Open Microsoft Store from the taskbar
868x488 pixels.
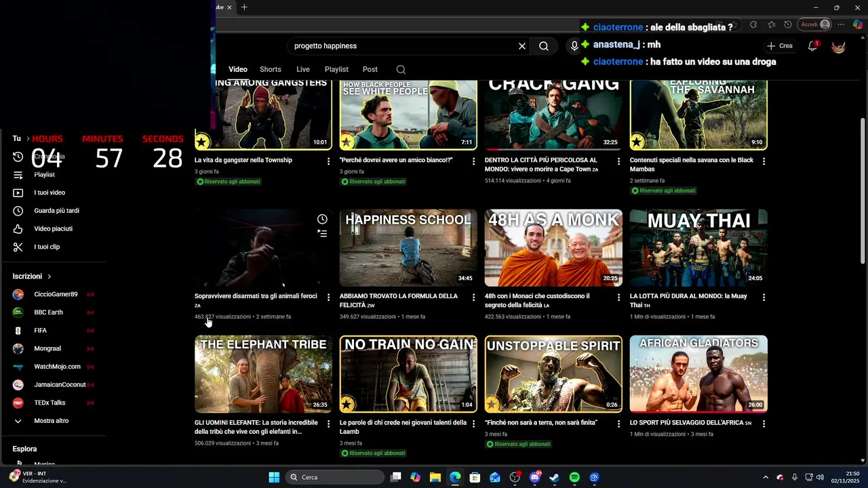[475, 477]
